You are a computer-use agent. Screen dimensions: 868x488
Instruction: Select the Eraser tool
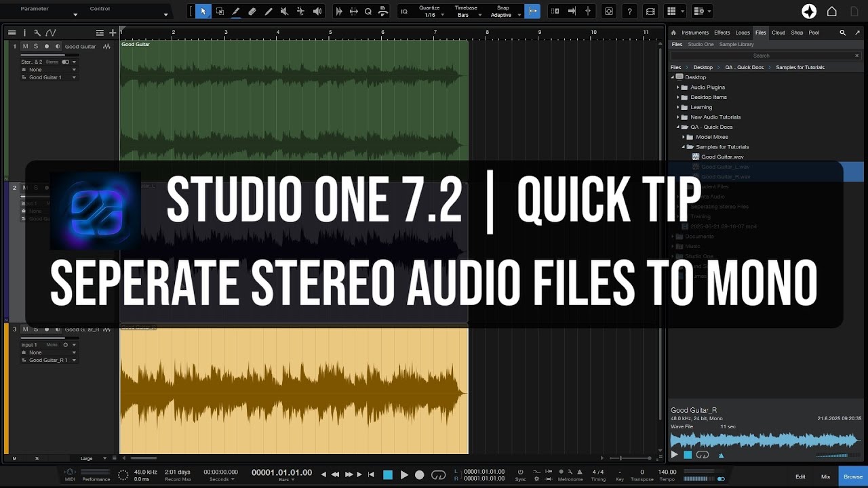252,12
